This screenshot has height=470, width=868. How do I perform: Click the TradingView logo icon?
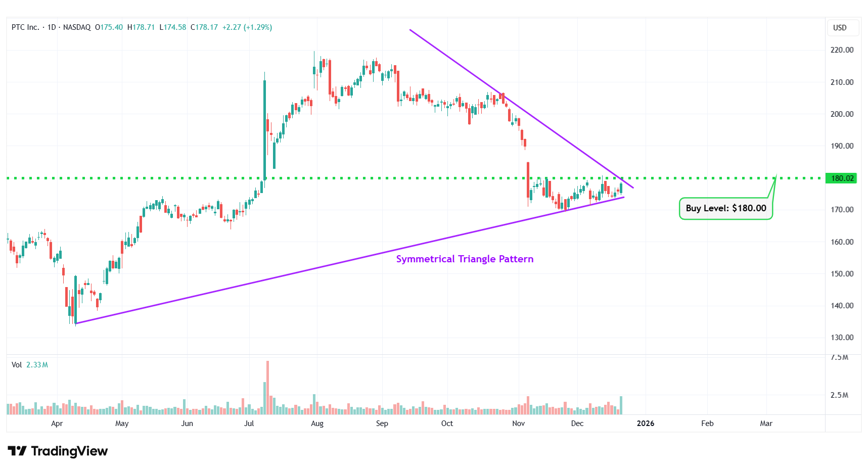17,451
